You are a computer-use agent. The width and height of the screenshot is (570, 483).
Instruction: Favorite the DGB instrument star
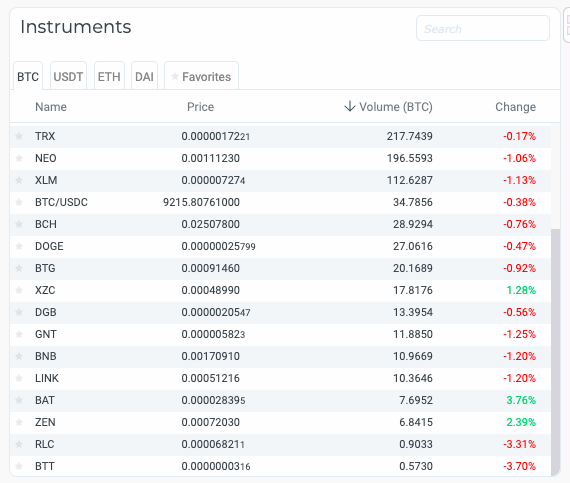point(19,312)
